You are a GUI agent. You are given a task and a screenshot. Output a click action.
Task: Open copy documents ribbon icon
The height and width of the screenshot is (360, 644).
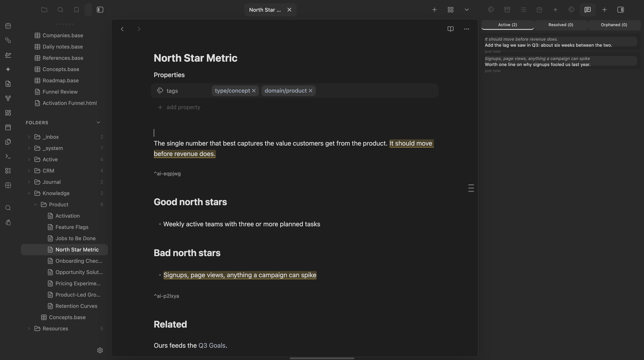[x=8, y=142]
